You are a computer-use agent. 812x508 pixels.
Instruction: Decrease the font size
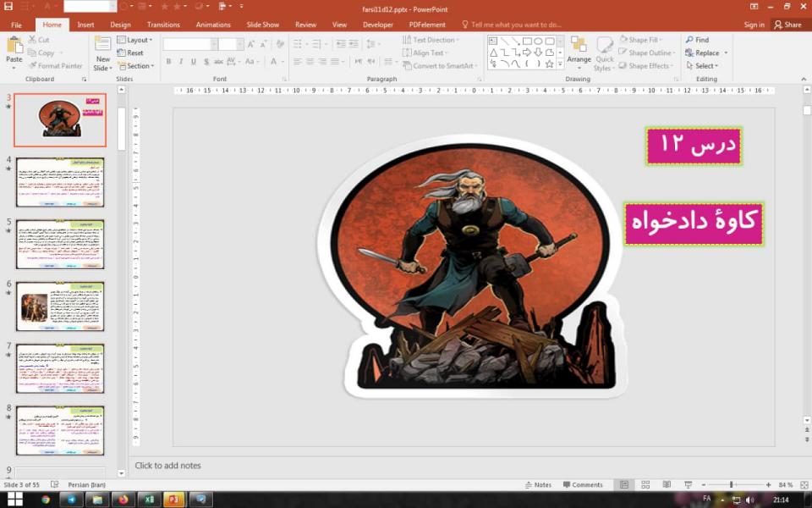pos(264,45)
